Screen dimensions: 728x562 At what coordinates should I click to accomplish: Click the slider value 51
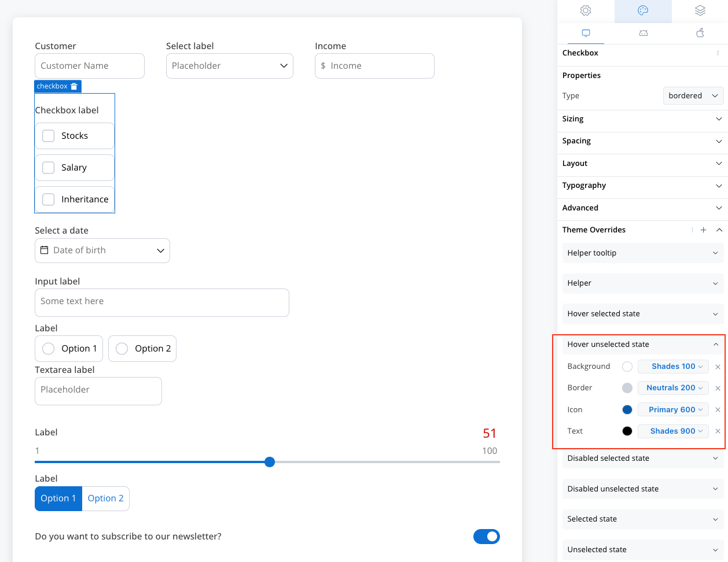(x=490, y=434)
